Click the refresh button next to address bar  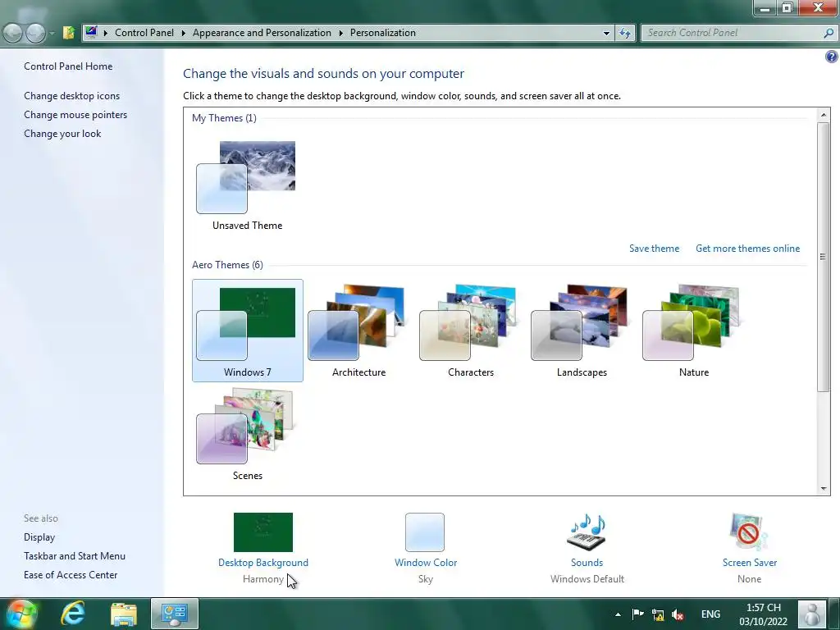[x=625, y=33]
